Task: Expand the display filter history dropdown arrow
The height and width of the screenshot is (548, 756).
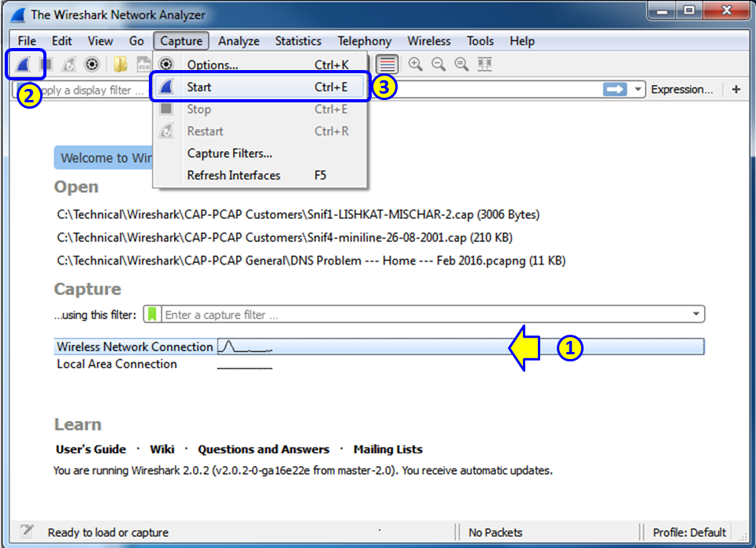Action: pos(638,89)
